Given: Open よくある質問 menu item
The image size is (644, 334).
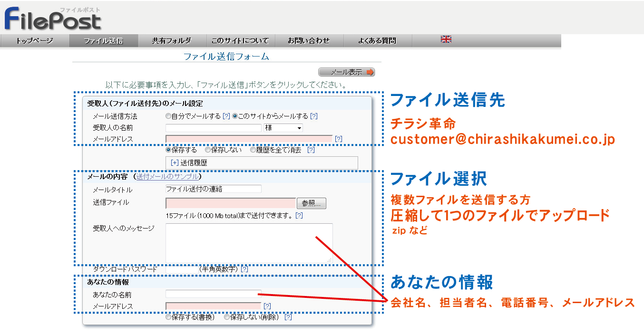Looking at the screenshot, I should 377,41.
